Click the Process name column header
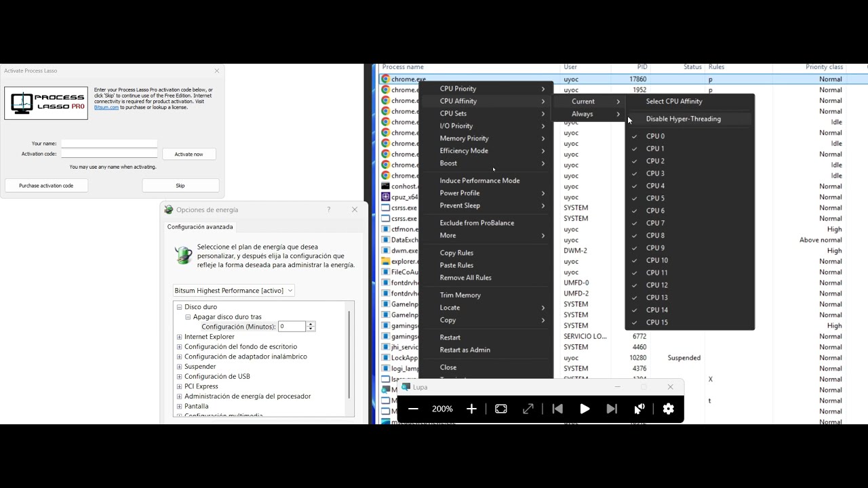The width and height of the screenshot is (868, 488). pos(403,67)
